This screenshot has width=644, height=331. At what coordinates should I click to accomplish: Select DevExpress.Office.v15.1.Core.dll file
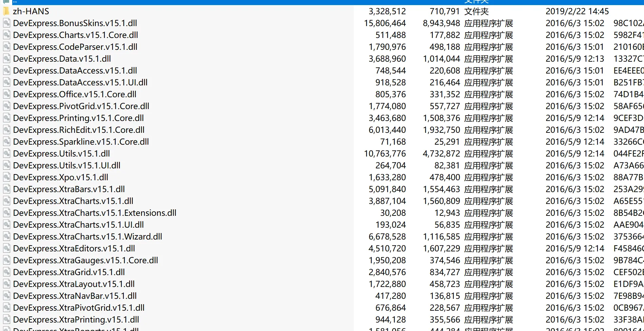pyautogui.click(x=75, y=95)
